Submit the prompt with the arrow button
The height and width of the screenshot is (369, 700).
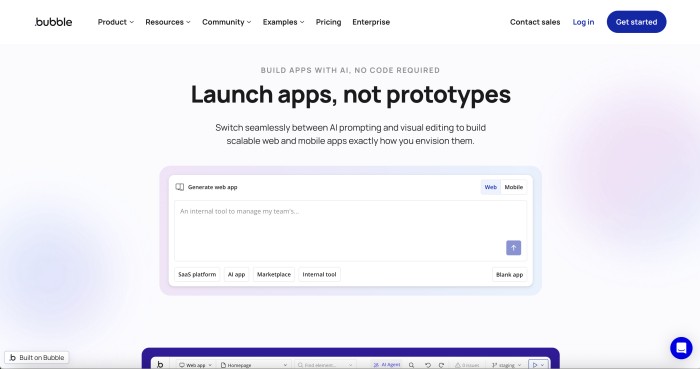tap(513, 248)
